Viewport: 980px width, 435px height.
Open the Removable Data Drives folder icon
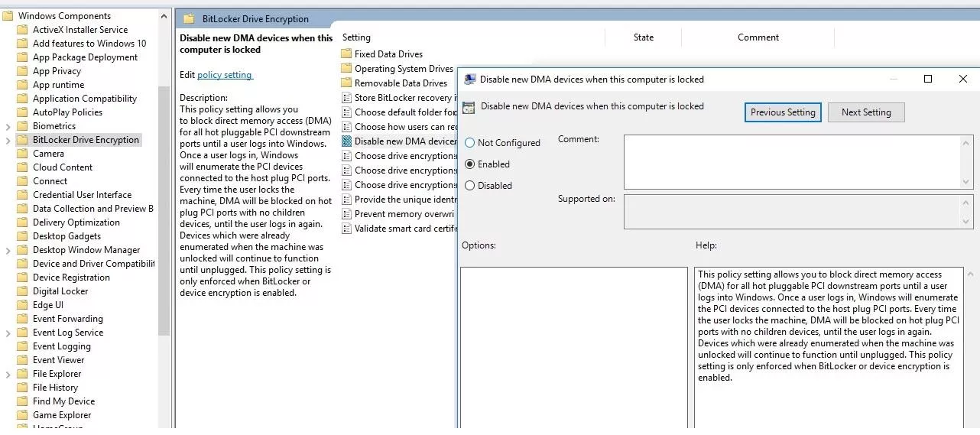tap(347, 83)
